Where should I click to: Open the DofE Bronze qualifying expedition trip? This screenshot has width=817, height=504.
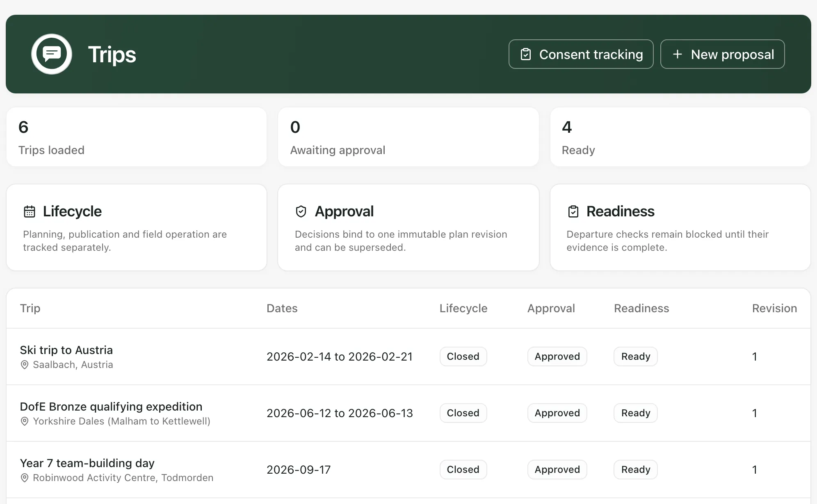point(111,406)
